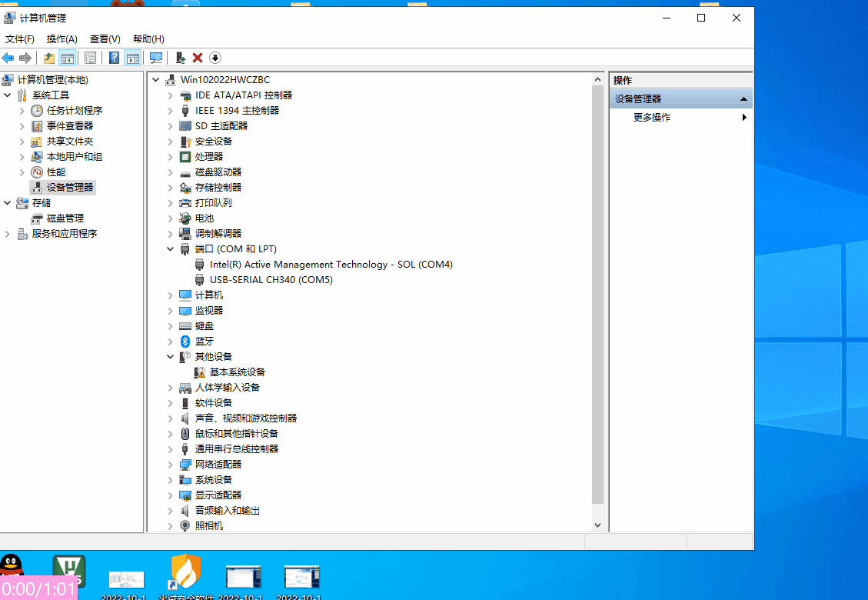Screen dimensions: 868x600
Task: Select 性能 icon in left tree
Action: [37, 172]
